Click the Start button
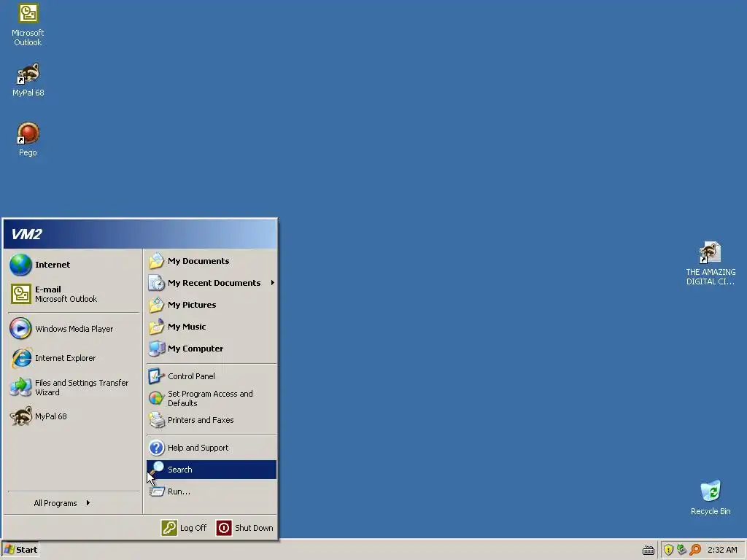The image size is (747, 560). (20, 550)
